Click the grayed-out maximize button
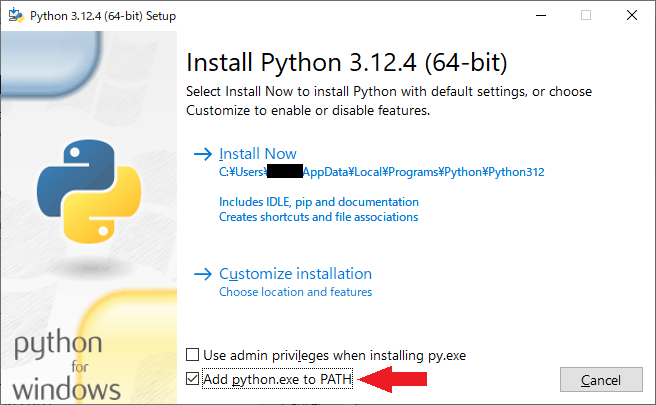 pos(586,14)
